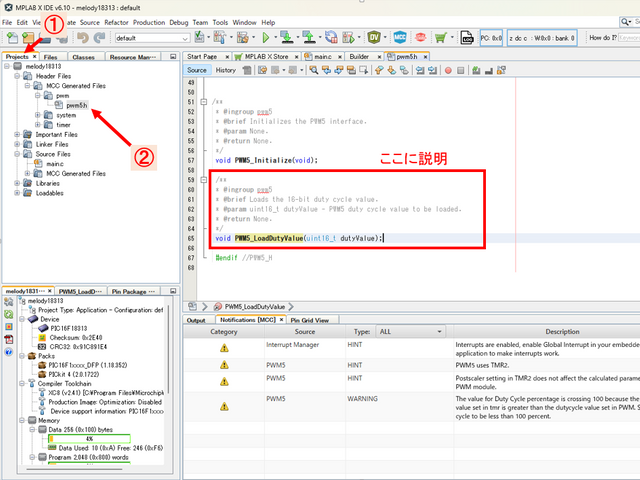Click the Data memory usage progress bar

pos(88,438)
